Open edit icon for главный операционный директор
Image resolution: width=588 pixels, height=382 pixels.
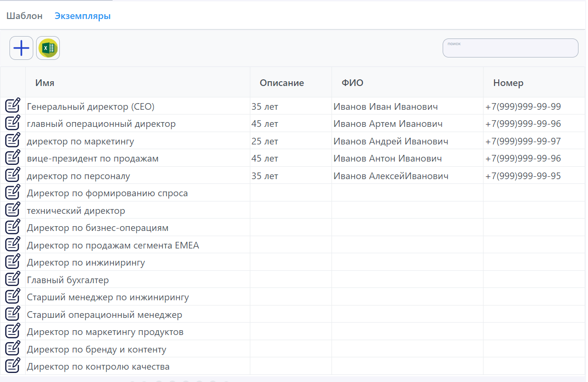tap(13, 123)
